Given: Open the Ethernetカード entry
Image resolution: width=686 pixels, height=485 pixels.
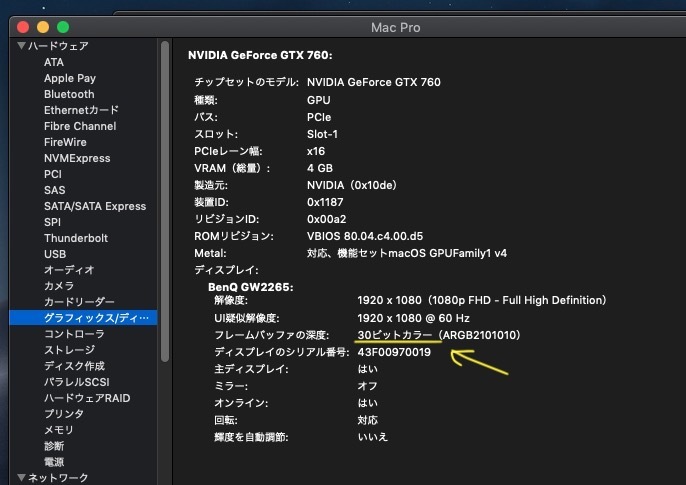Looking at the screenshot, I should point(81,110).
